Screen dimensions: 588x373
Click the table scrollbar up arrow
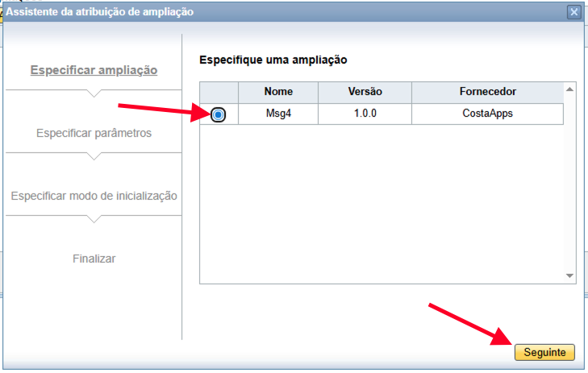570,89
